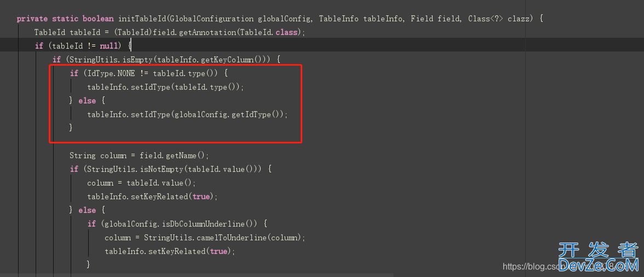This screenshot has width=644, height=277.
Task: Click the else keyword inside the red box
Action: 87,101
